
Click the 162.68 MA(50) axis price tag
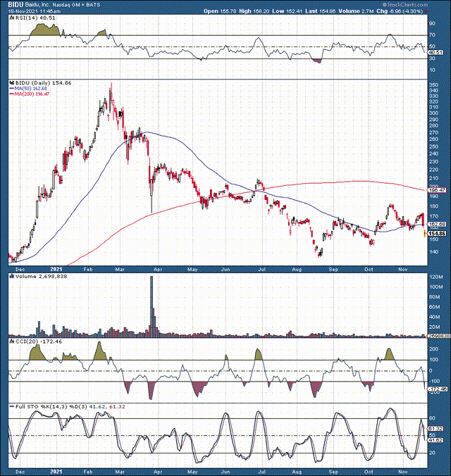436,225
